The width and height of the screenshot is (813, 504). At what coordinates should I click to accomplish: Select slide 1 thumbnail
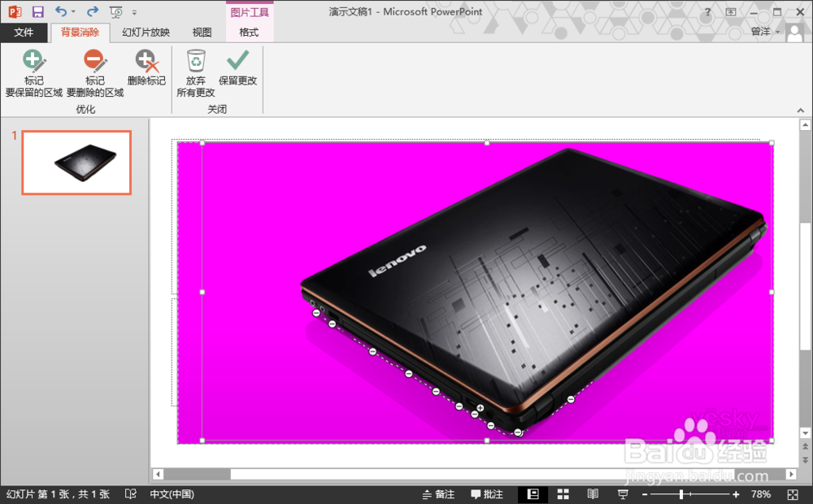click(76, 163)
